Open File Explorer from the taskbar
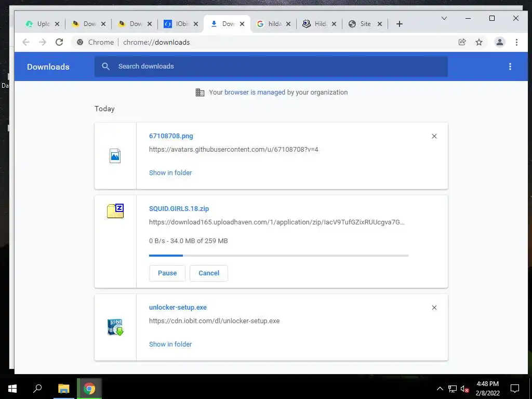The width and height of the screenshot is (532, 399). click(x=63, y=389)
